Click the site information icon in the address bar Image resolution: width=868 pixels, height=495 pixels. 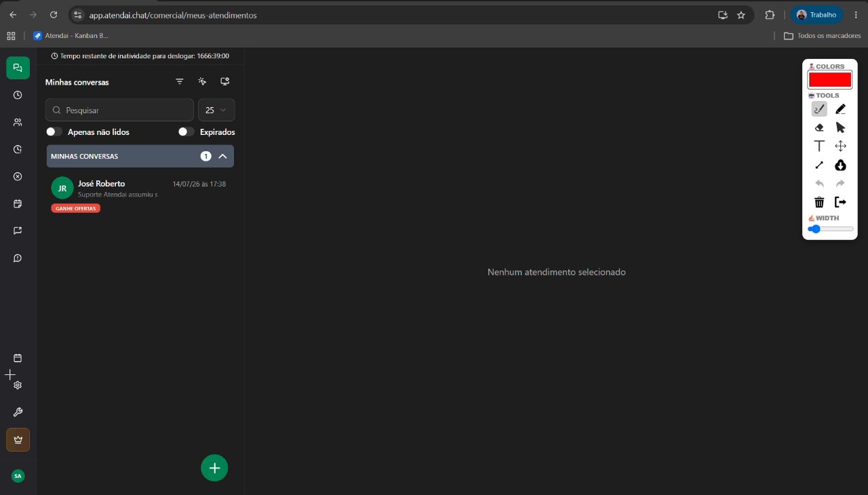(77, 15)
